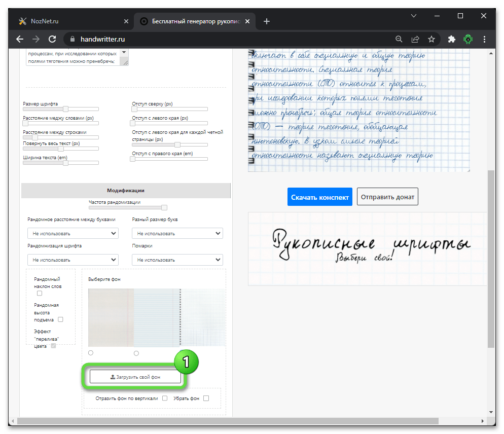Image resolution: width=504 pixels, height=434 pixels.
Task: Open the 'Разный размер букв' dropdown
Action: 177,234
